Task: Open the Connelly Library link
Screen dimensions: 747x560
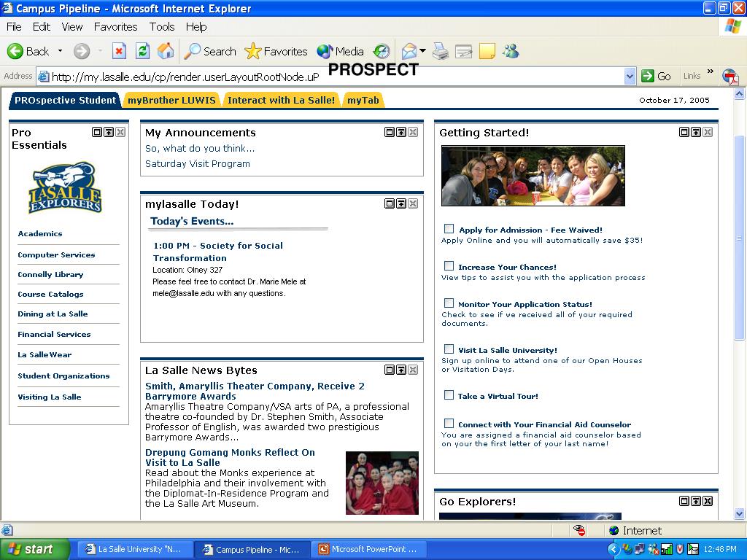Action: coord(50,274)
